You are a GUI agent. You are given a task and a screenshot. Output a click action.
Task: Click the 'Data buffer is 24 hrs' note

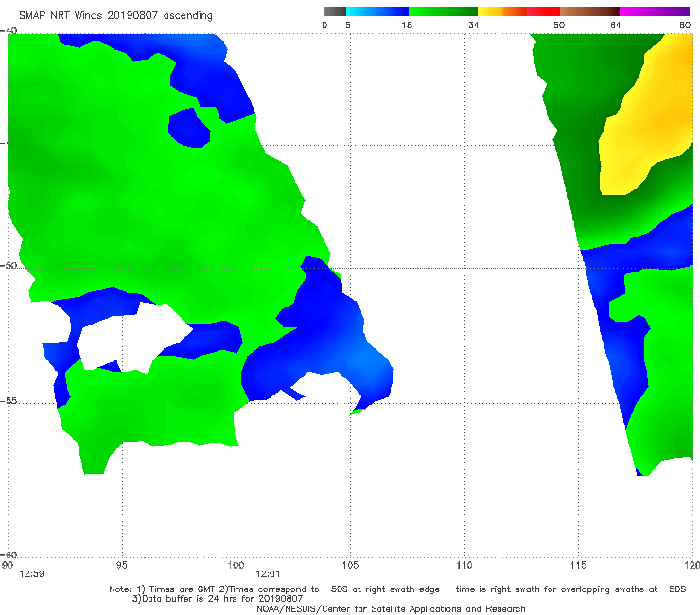[x=218, y=599]
